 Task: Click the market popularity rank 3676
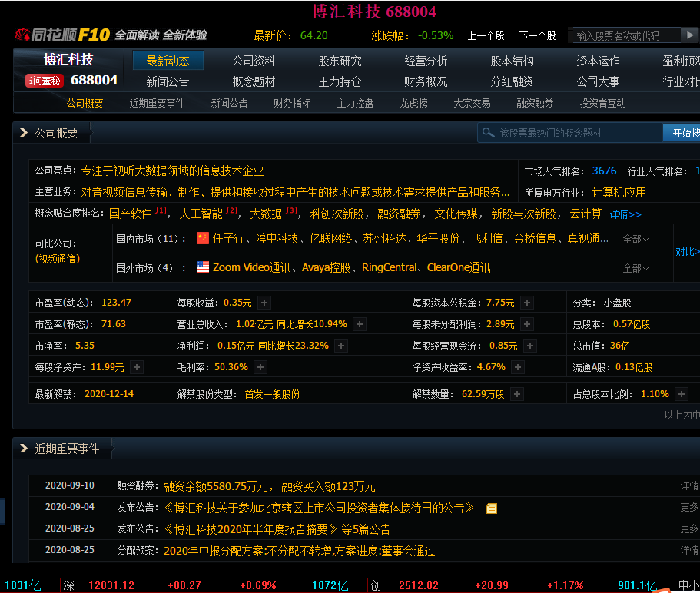605,171
